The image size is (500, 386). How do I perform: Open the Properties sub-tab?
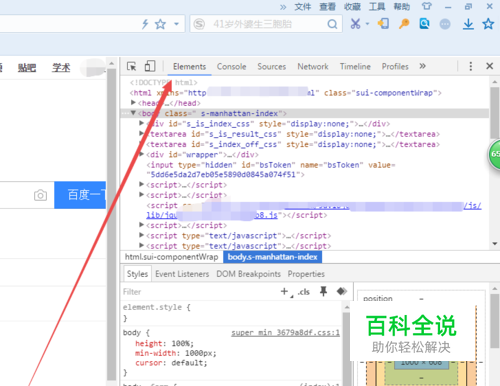[306, 274]
